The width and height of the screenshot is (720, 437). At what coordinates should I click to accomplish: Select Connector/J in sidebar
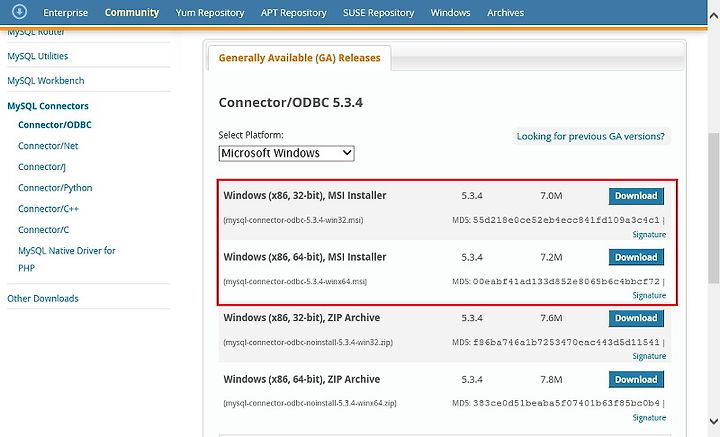tap(42, 167)
